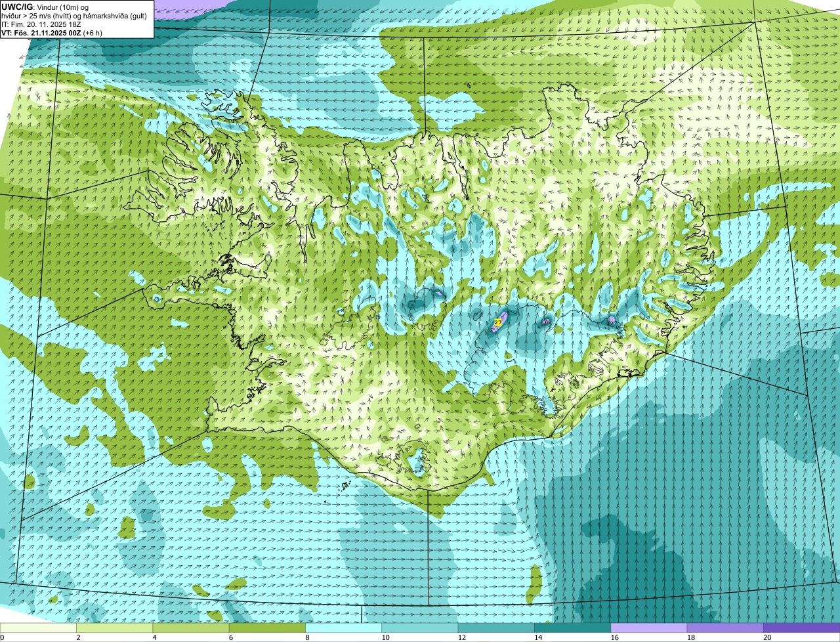The width and height of the screenshot is (840, 642).
Task: Click the '6' label on the color scale
Action: [230, 637]
